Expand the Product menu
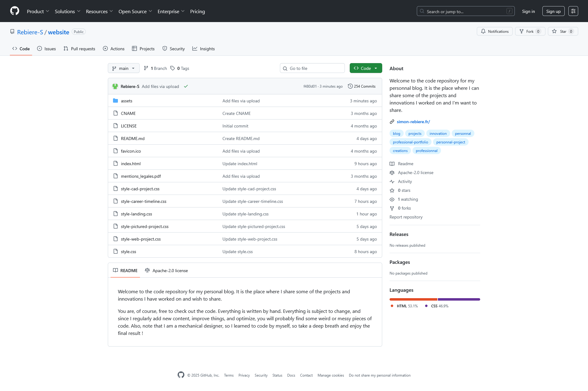Screen dimensions: 588x391 [38, 11]
